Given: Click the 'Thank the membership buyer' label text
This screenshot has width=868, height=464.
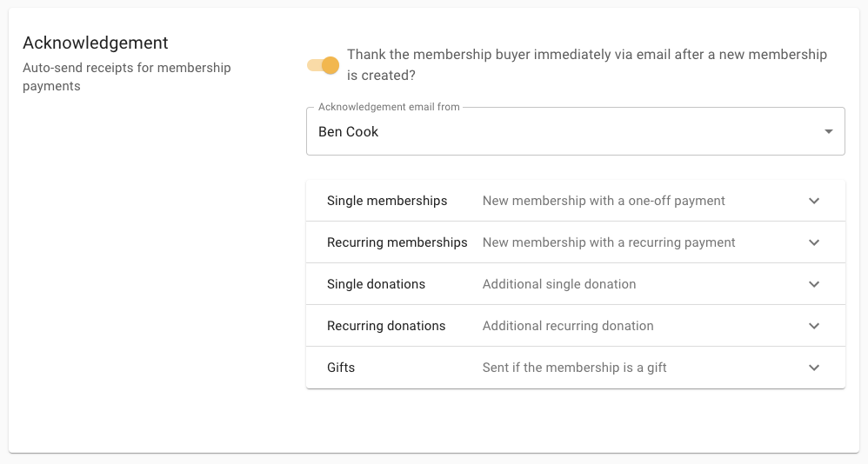Looking at the screenshot, I should (586, 65).
